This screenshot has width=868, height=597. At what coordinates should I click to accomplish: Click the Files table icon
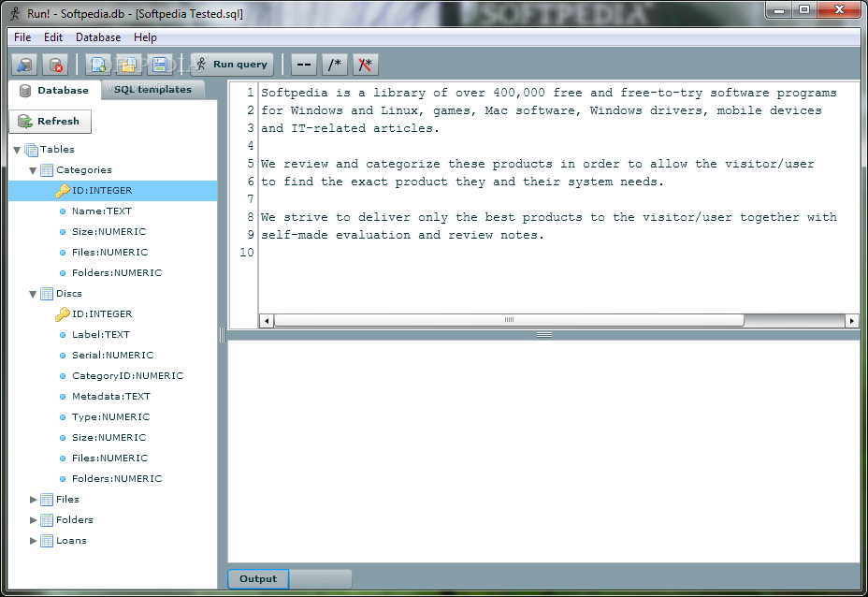[x=47, y=500]
